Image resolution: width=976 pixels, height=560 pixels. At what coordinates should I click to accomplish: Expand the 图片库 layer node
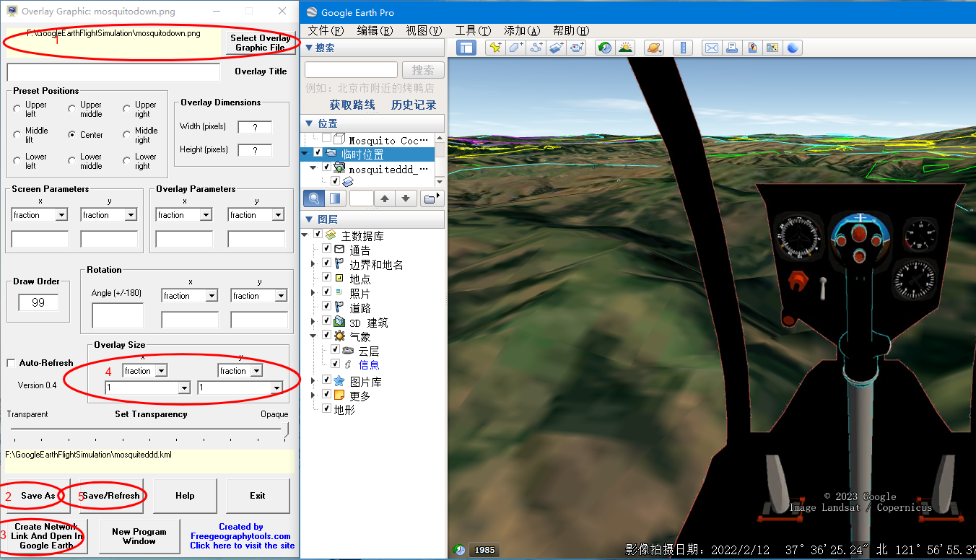[x=313, y=380]
